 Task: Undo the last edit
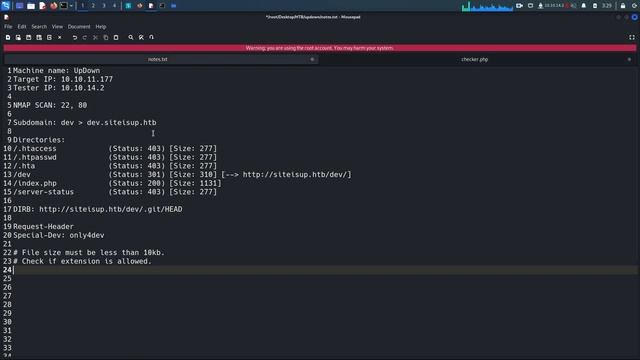[75, 37]
